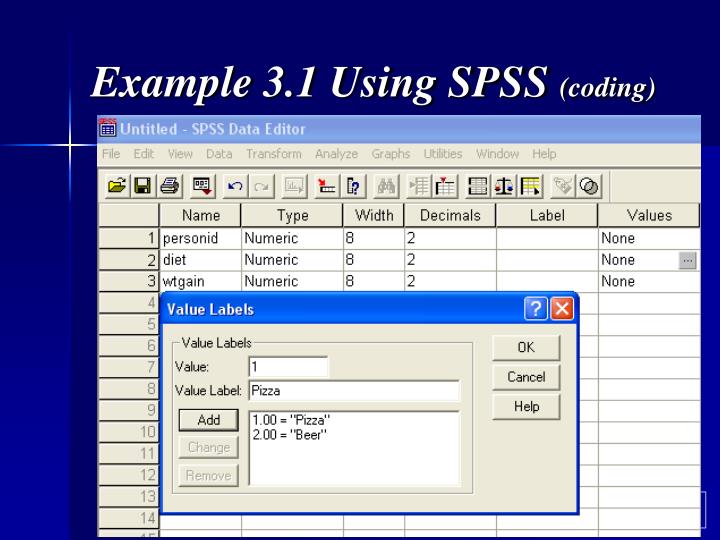The height and width of the screenshot is (540, 720).
Task: Select the personid name cell
Action: tap(200, 238)
